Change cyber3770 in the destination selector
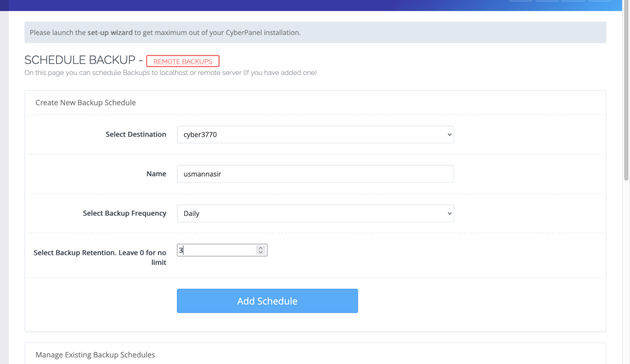The image size is (630, 364). [315, 134]
